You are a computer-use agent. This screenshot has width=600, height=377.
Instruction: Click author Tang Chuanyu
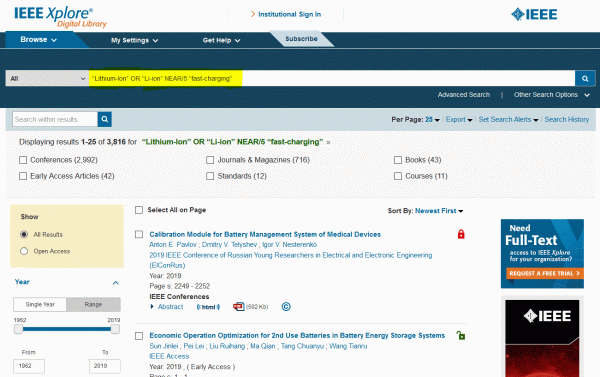302,346
